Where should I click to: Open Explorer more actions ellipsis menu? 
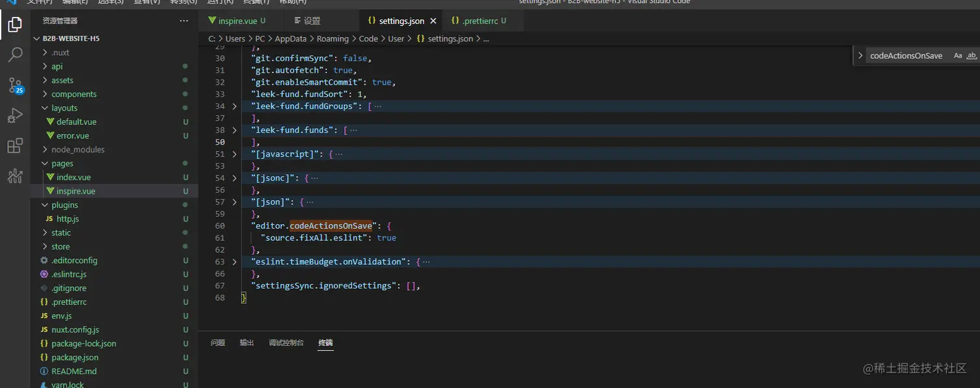[x=184, y=21]
